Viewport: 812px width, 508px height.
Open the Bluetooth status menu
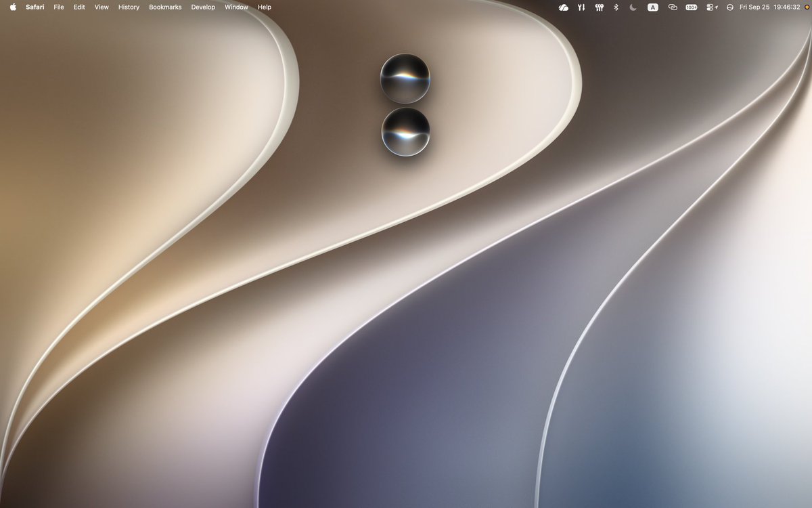[616, 7]
